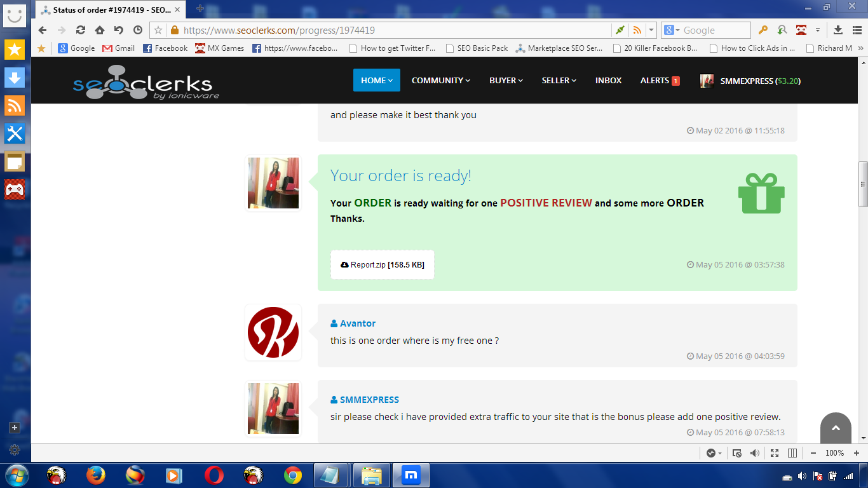Open the Gmail bookmark

coord(119,48)
